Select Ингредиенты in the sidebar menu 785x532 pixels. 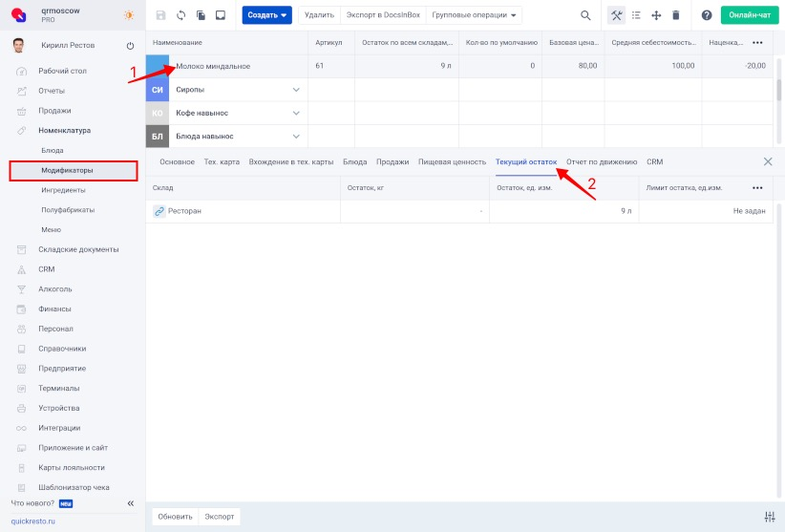click(63, 190)
